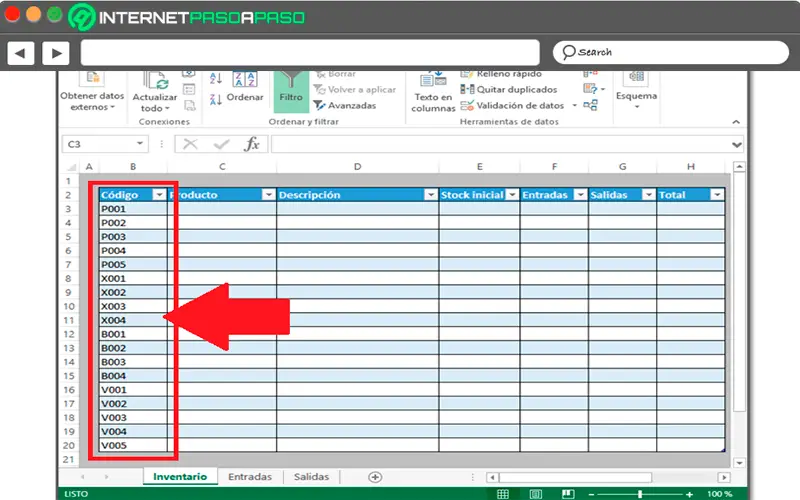Open Obtener datos externos menu
Screen dimensions: 800x500
pos(92,101)
